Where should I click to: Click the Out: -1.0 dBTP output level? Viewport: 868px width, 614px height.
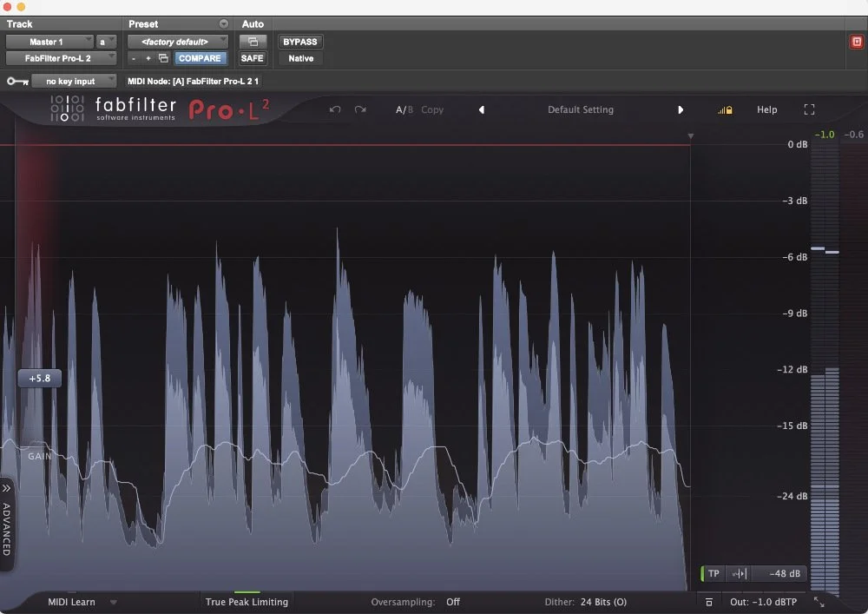763,602
